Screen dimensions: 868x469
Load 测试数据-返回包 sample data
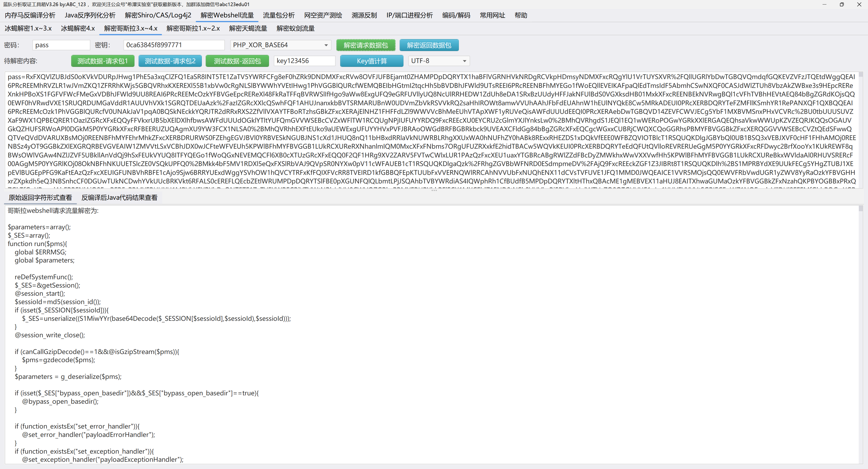click(x=237, y=61)
